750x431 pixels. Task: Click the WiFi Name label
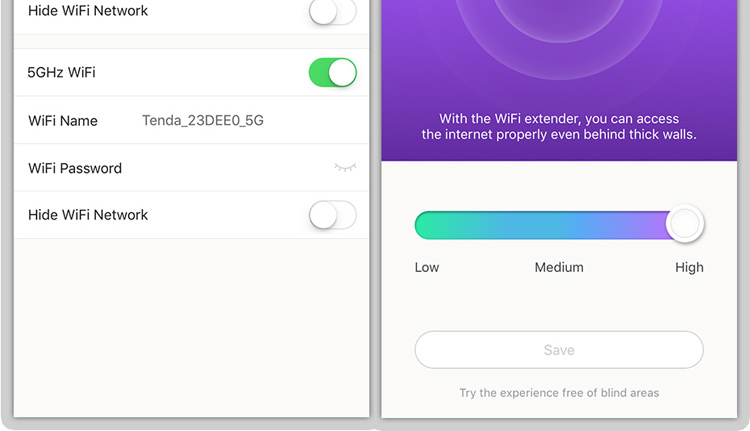click(63, 121)
